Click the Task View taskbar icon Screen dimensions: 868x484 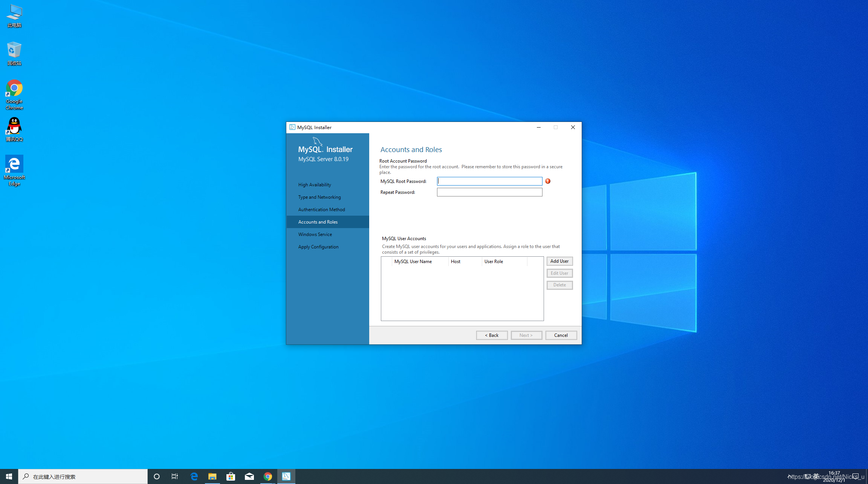(x=175, y=476)
